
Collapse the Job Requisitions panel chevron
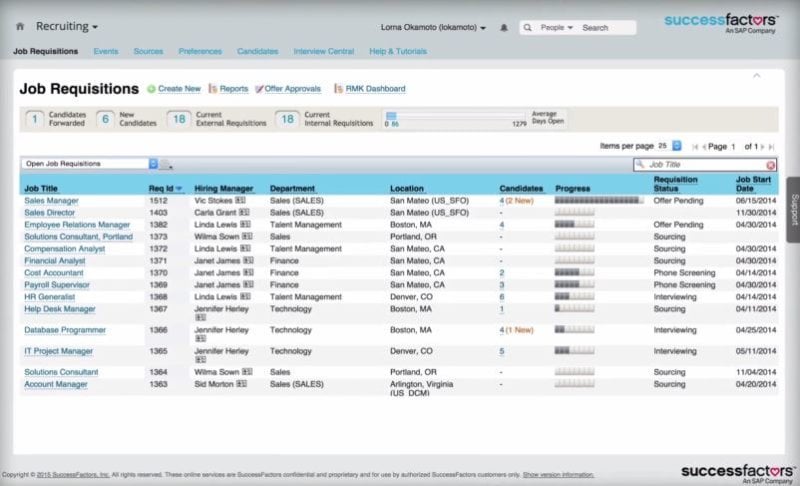(x=757, y=75)
